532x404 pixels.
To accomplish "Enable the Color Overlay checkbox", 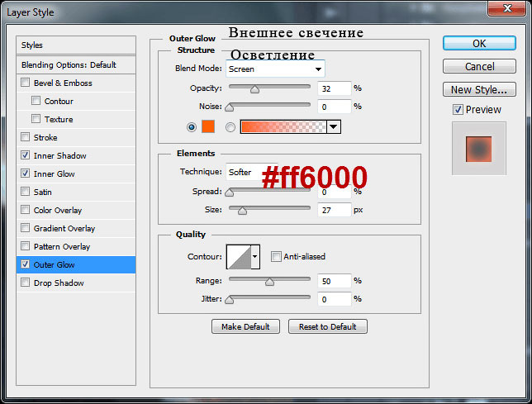I will click(x=25, y=210).
